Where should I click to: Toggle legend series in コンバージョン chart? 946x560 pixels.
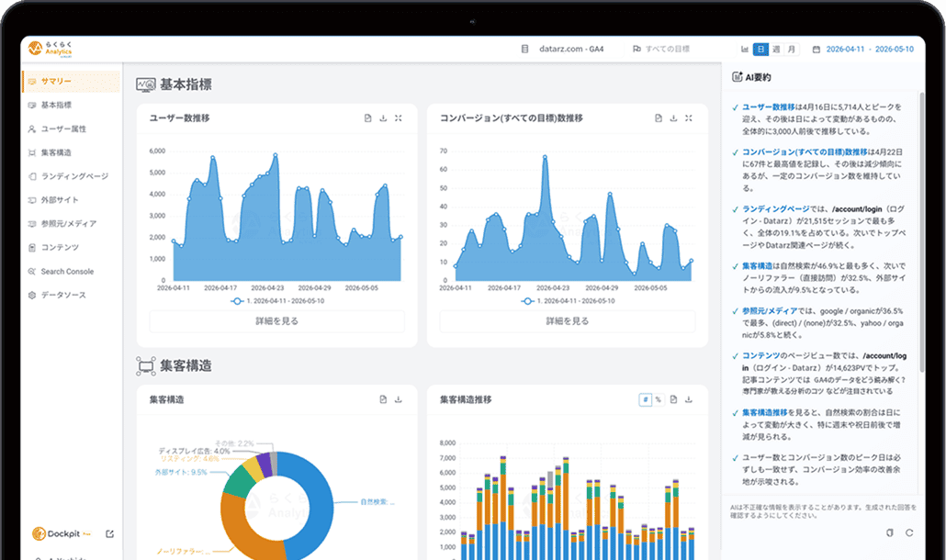click(x=568, y=301)
